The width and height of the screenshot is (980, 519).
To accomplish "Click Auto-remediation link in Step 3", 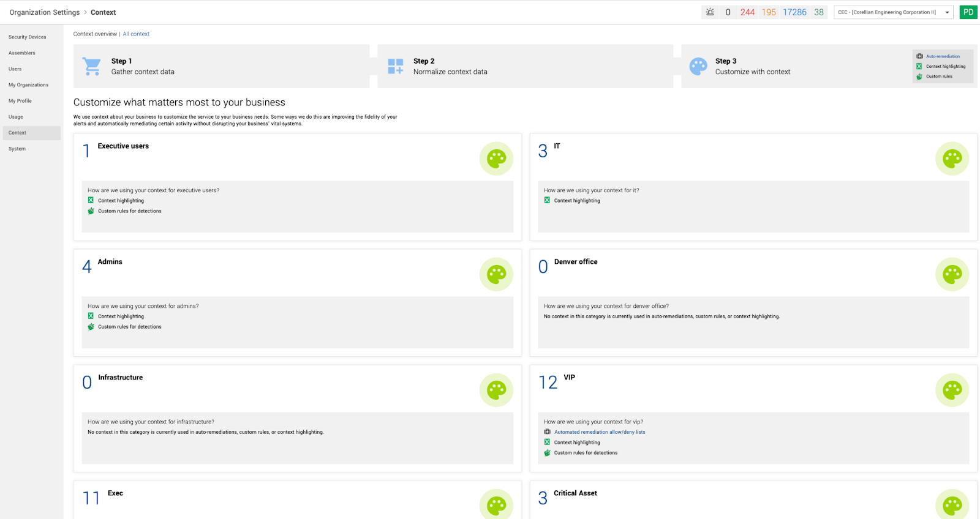I will pos(943,56).
